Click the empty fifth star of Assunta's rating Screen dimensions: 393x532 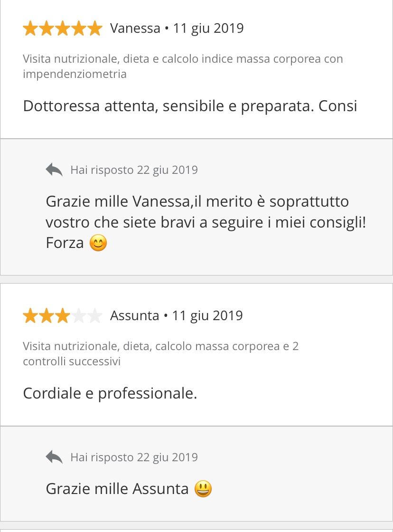tap(94, 316)
